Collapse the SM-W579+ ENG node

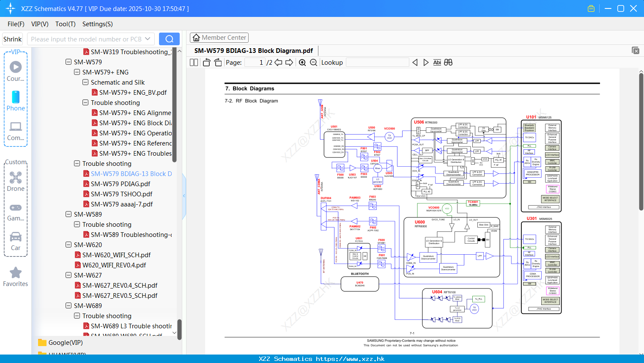click(77, 72)
